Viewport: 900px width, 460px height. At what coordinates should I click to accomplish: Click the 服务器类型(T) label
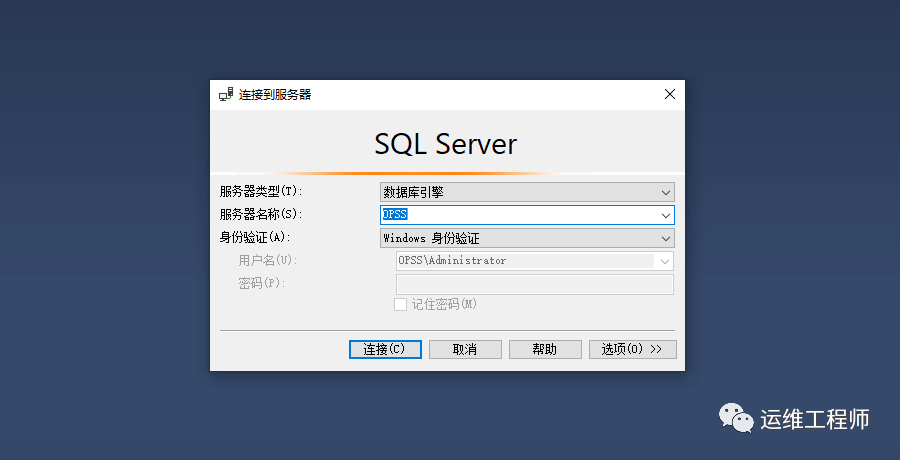click(261, 191)
